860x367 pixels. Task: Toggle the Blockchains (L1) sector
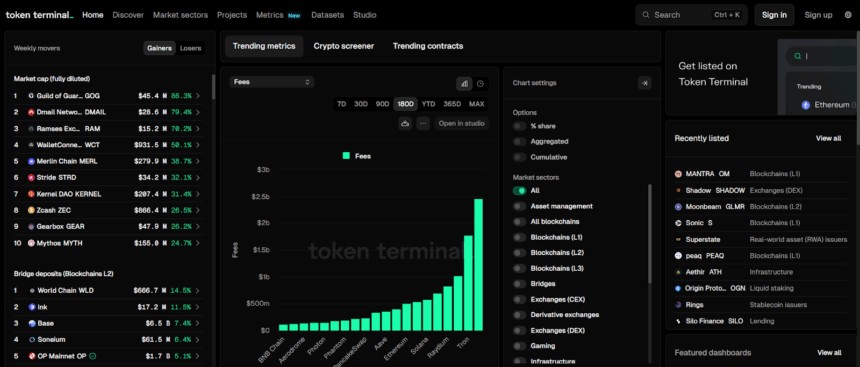pyautogui.click(x=519, y=238)
